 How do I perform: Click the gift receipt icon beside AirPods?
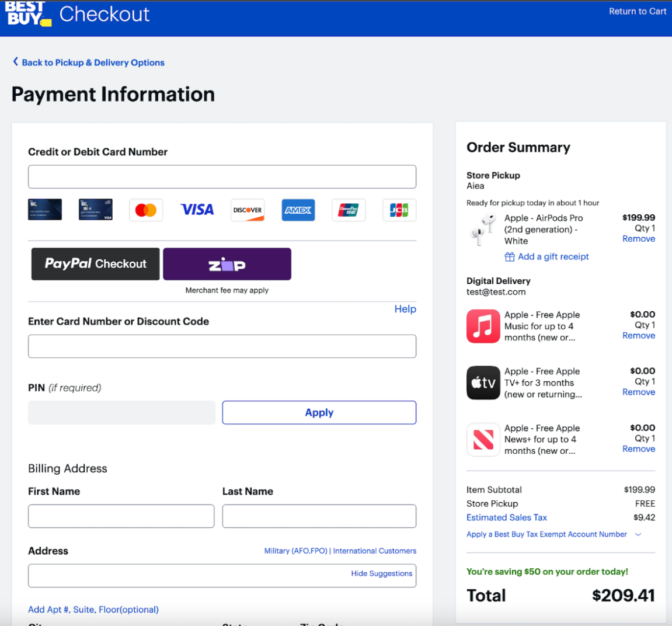pos(509,256)
